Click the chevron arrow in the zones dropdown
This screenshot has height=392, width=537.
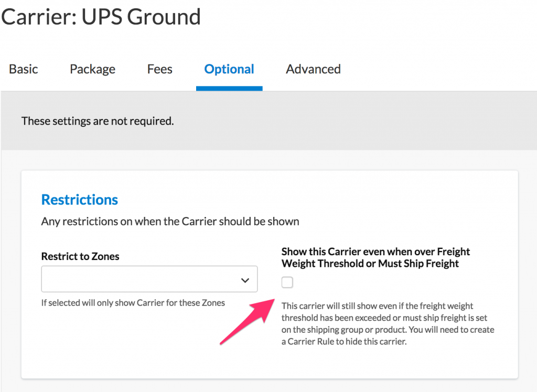tap(245, 280)
